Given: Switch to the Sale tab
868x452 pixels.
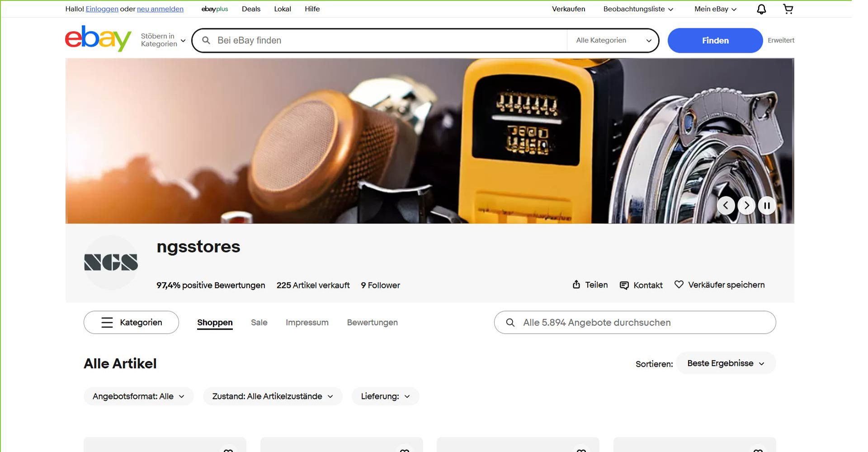Looking at the screenshot, I should (259, 323).
